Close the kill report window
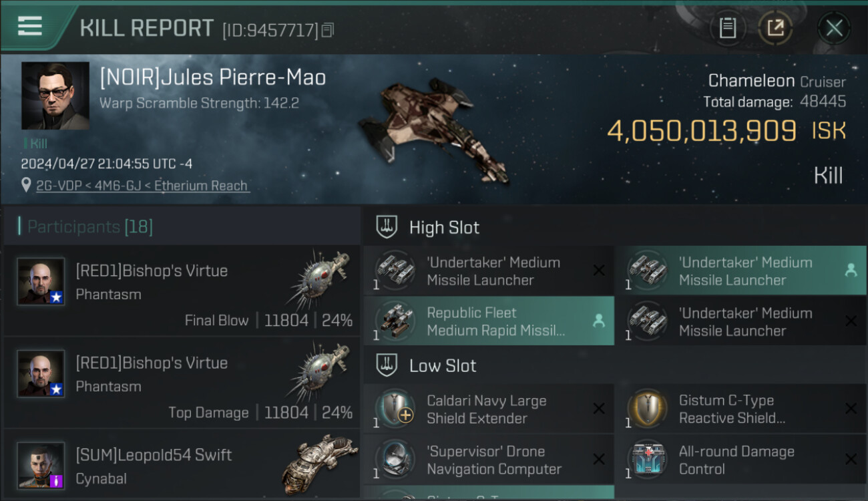The height and width of the screenshot is (501, 868). coord(834,28)
